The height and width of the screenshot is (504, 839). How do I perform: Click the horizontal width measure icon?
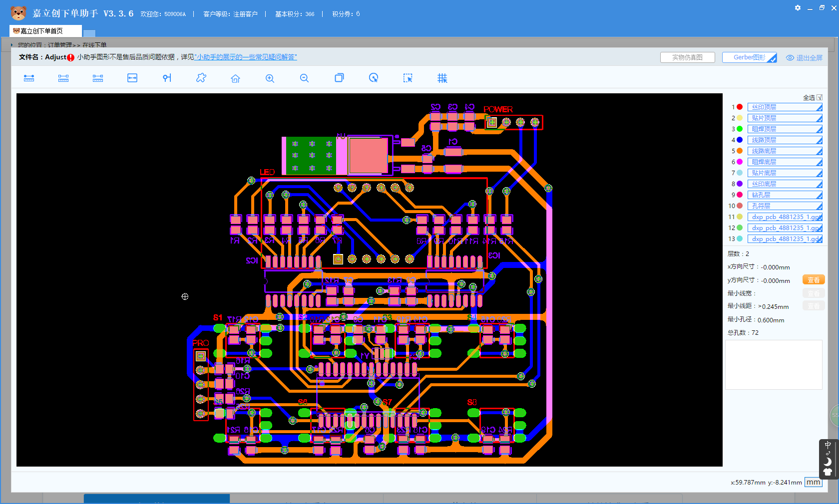tap(132, 78)
